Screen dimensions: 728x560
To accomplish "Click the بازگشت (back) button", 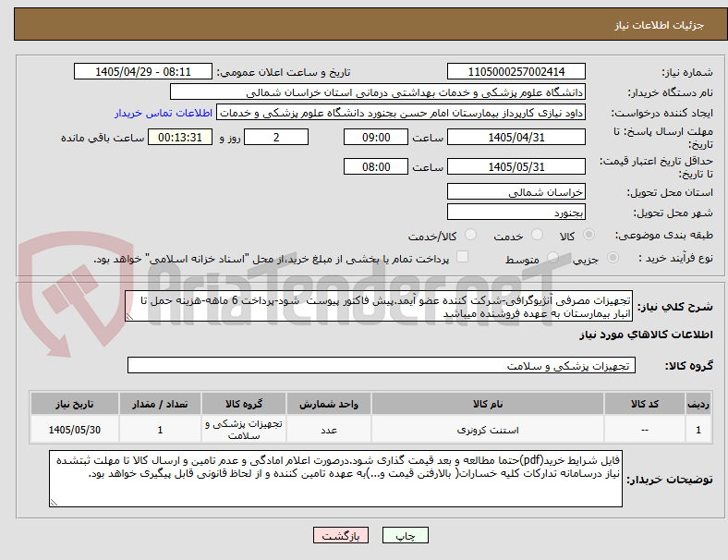I will coord(341,535).
